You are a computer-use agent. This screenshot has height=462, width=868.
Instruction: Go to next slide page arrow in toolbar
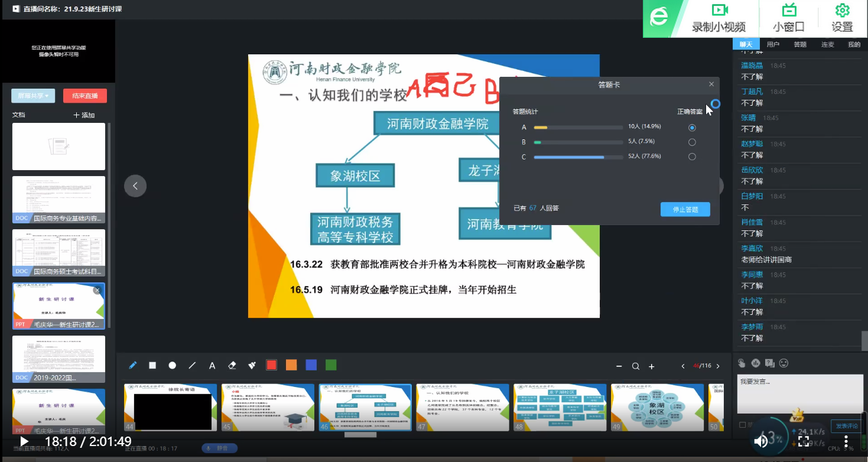pyautogui.click(x=718, y=366)
